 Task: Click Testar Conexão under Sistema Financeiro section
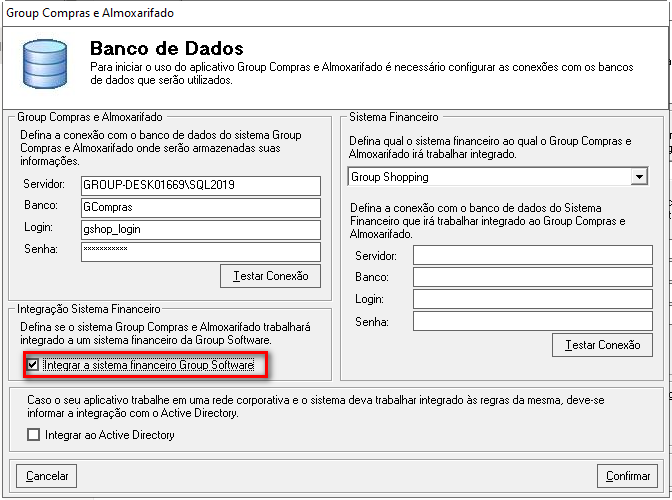pyautogui.click(x=603, y=345)
